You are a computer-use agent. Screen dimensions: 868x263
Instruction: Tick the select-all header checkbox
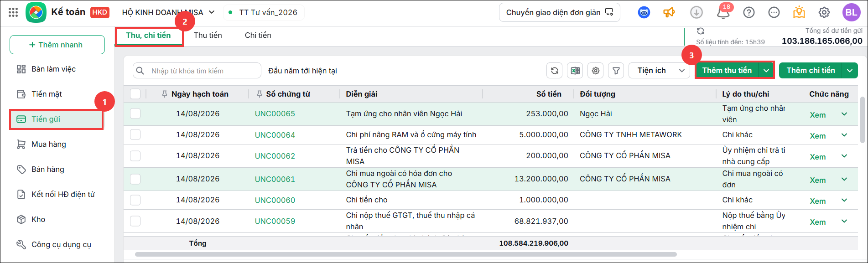[135, 94]
